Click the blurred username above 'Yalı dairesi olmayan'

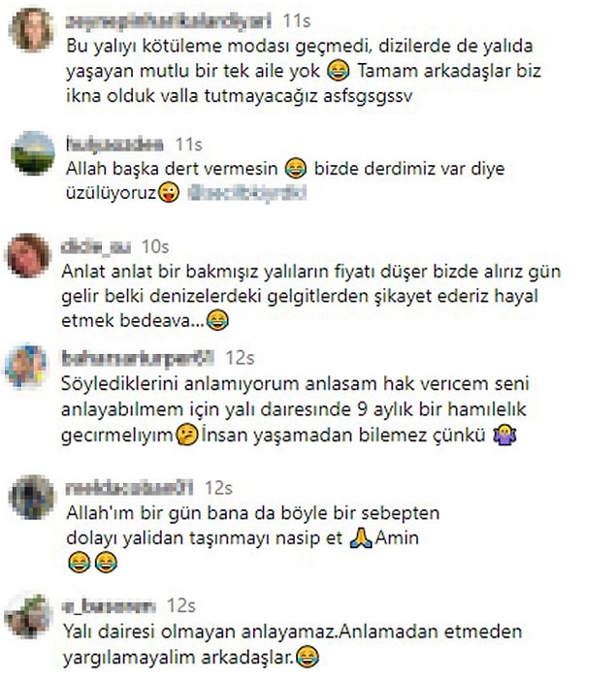(110, 606)
